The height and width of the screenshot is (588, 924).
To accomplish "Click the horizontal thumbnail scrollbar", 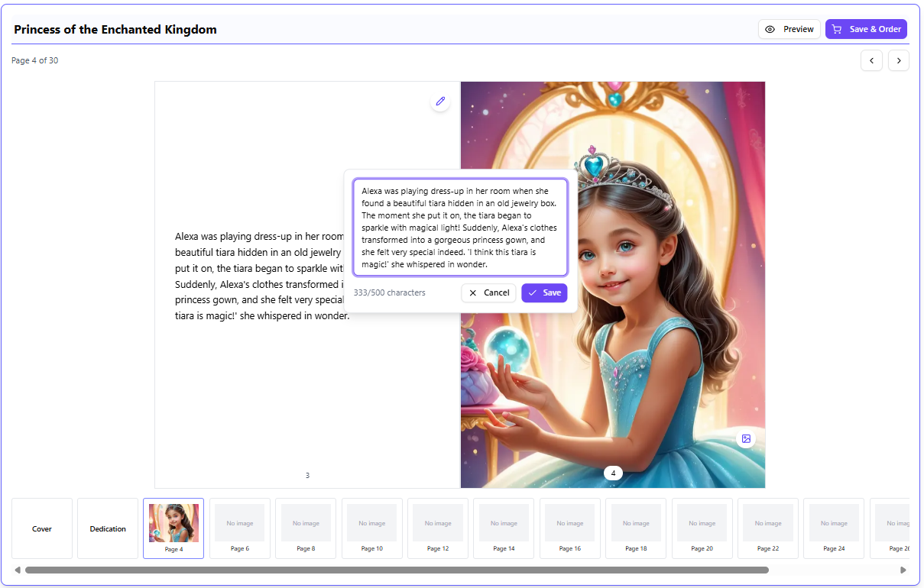I will pyautogui.click(x=397, y=569).
